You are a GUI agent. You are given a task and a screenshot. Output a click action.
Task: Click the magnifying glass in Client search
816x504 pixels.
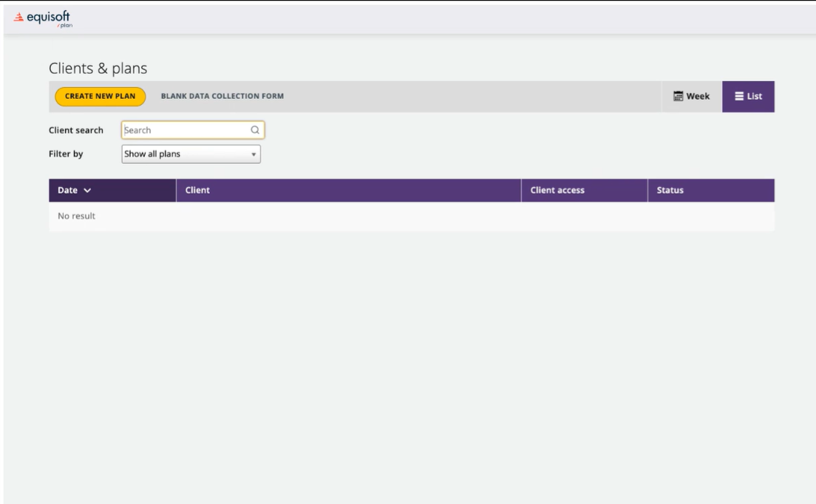tap(255, 129)
